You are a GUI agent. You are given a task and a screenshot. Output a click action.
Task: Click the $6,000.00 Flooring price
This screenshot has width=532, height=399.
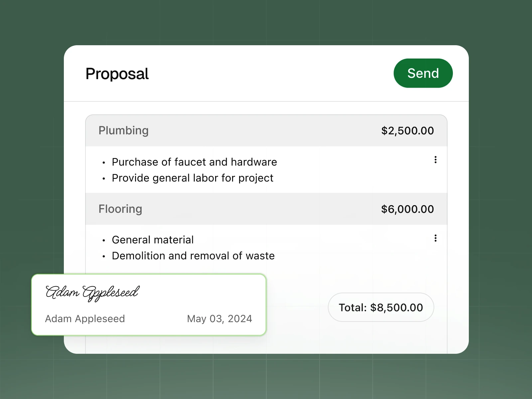[407, 209]
